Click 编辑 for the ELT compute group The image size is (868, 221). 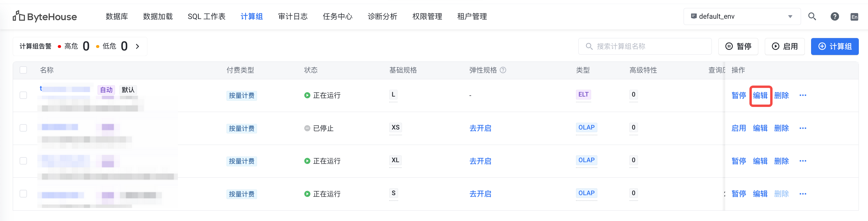tap(760, 95)
